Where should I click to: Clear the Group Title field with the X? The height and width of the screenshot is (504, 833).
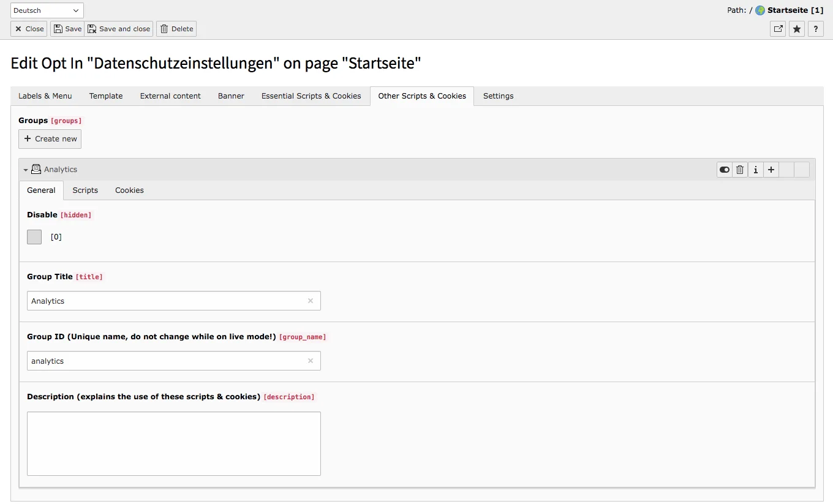[311, 301]
